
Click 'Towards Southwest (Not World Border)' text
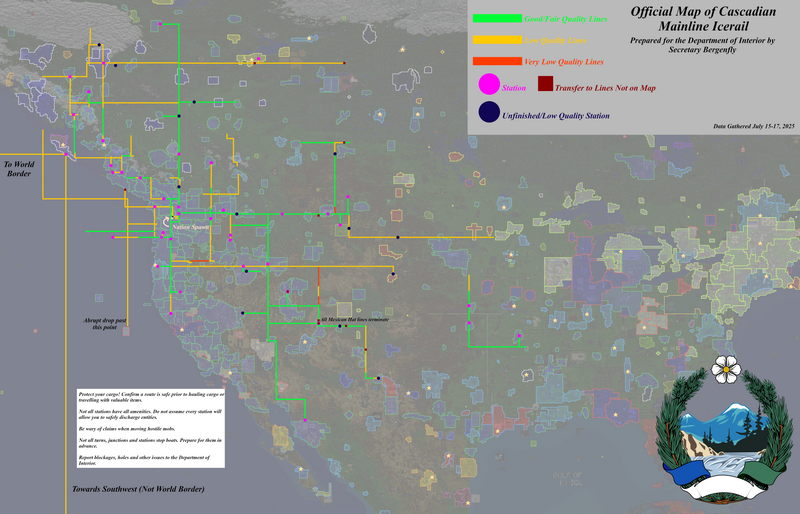(x=138, y=489)
